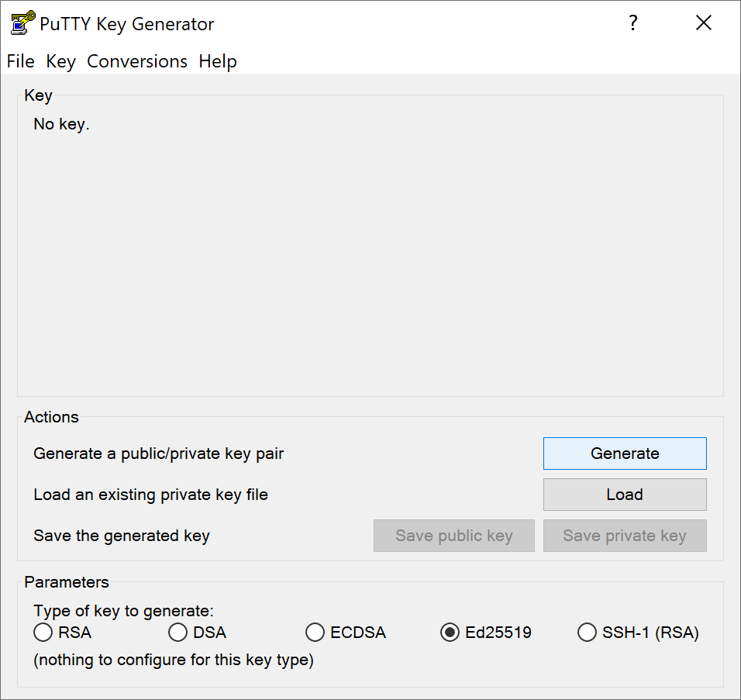741x700 pixels.
Task: Click '(nothing to configure for this key type)' text
Action: (174, 660)
